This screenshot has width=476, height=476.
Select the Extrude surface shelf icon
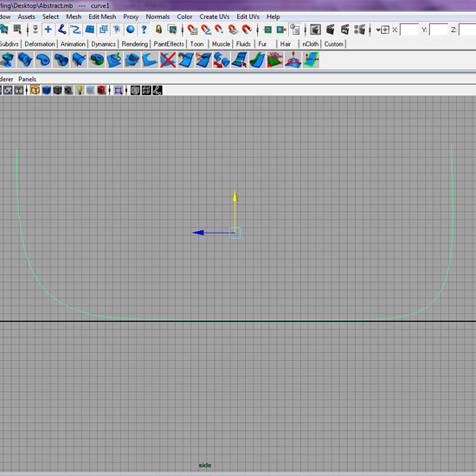point(61,60)
